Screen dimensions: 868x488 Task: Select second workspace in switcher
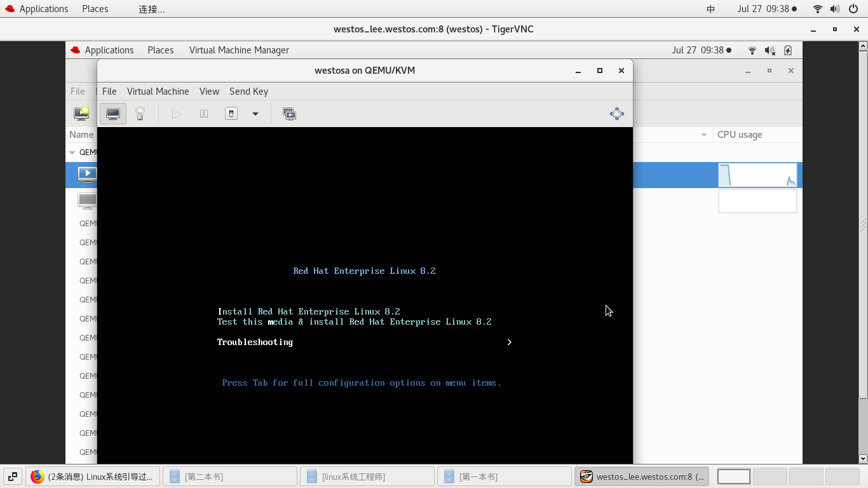[x=770, y=477]
